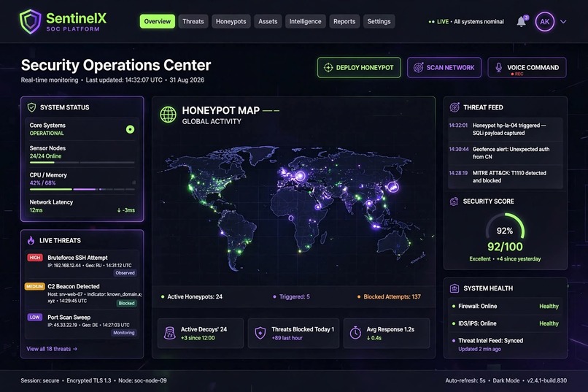The image size is (588, 392).
Task: Open the Active Decoys card
Action: [201, 333]
